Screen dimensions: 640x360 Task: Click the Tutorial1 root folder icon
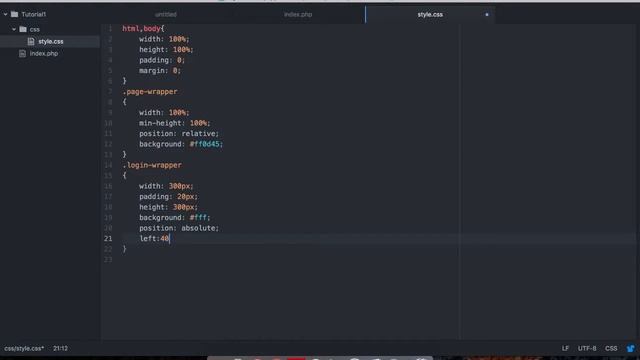(15, 14)
